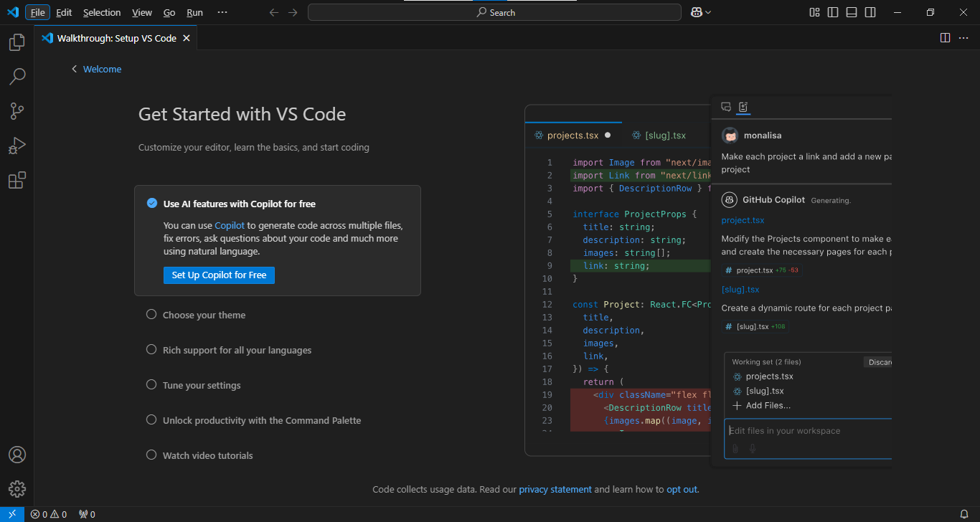
Task: Open the Selection menu
Action: point(102,12)
